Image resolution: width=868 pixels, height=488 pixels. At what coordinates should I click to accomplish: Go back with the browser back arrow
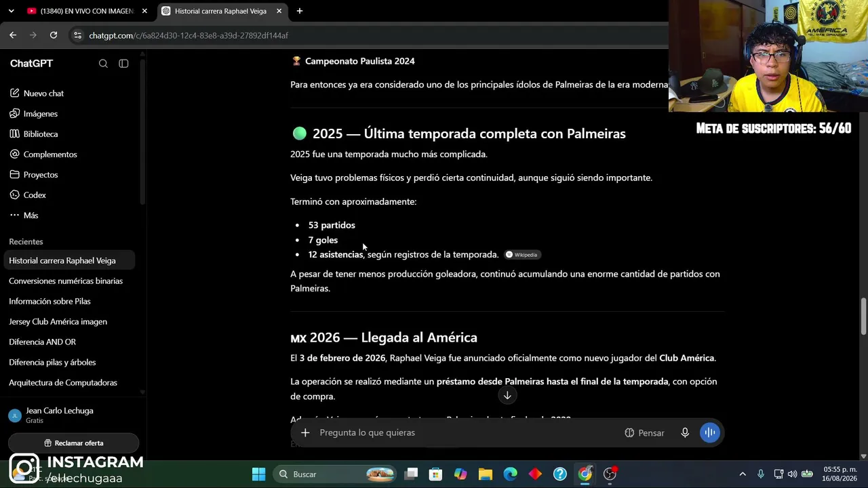pos(13,35)
